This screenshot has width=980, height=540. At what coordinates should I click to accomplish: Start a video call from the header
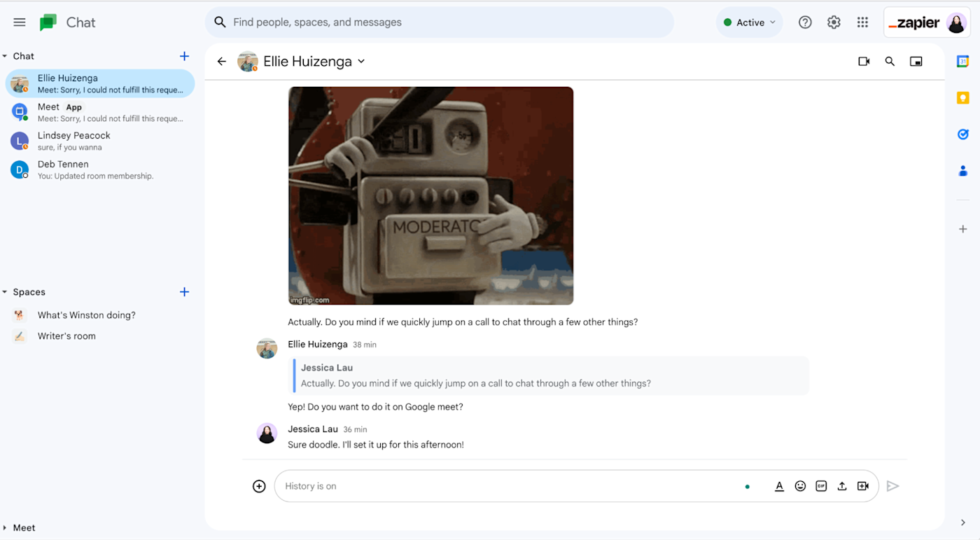(864, 62)
